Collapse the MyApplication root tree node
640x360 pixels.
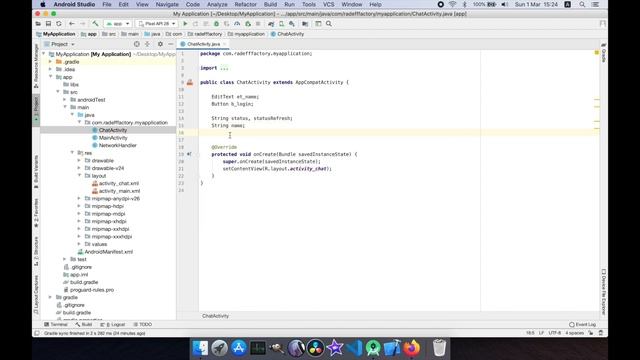coord(44,54)
